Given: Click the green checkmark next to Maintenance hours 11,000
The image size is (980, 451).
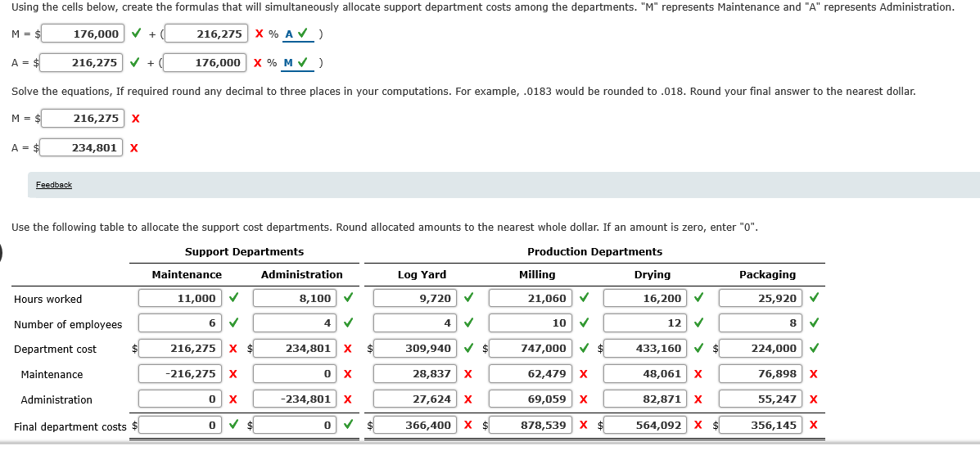Looking at the screenshot, I should pyautogui.click(x=233, y=298).
